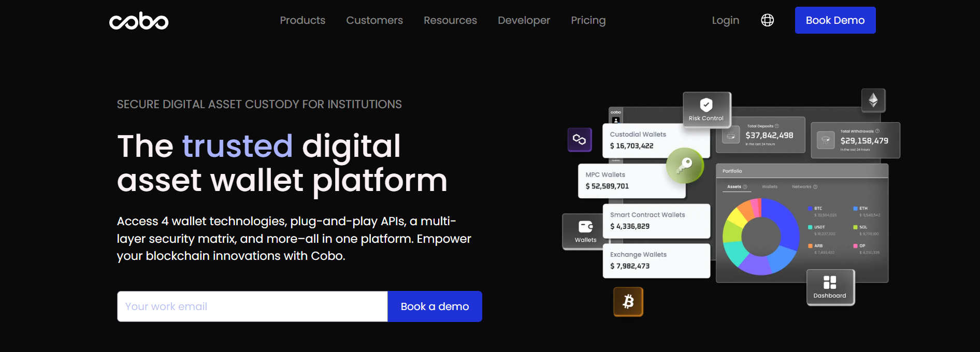Click the Dashboard tile icon
The image size is (980, 352).
click(830, 282)
